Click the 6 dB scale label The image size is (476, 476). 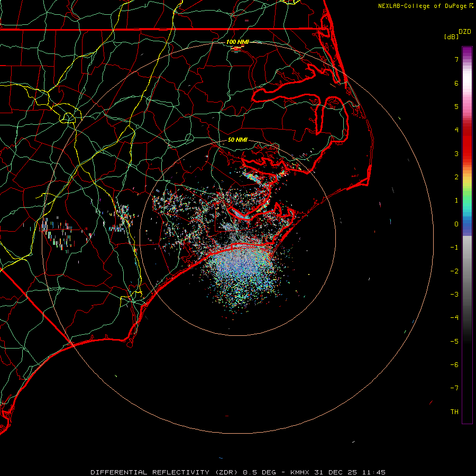456,83
